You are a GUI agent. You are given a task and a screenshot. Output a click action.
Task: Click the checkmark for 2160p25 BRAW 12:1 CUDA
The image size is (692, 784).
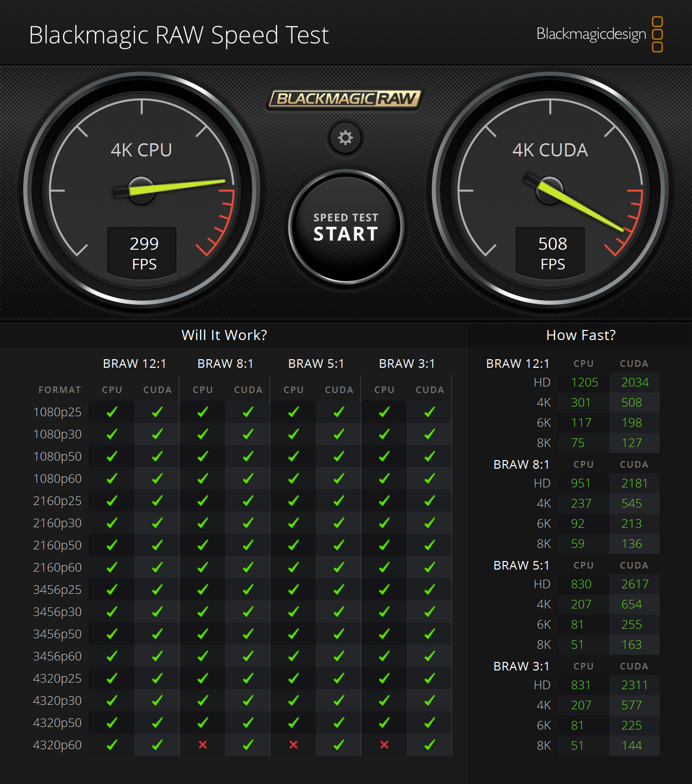(x=157, y=500)
